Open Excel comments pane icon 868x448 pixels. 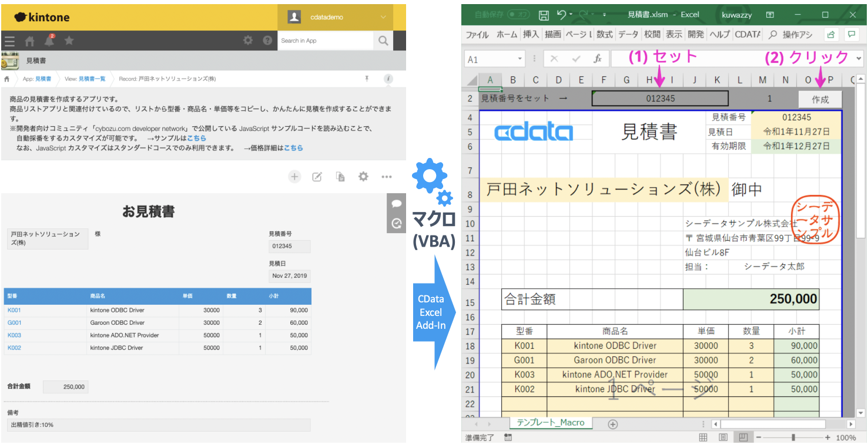pyautogui.click(x=850, y=35)
